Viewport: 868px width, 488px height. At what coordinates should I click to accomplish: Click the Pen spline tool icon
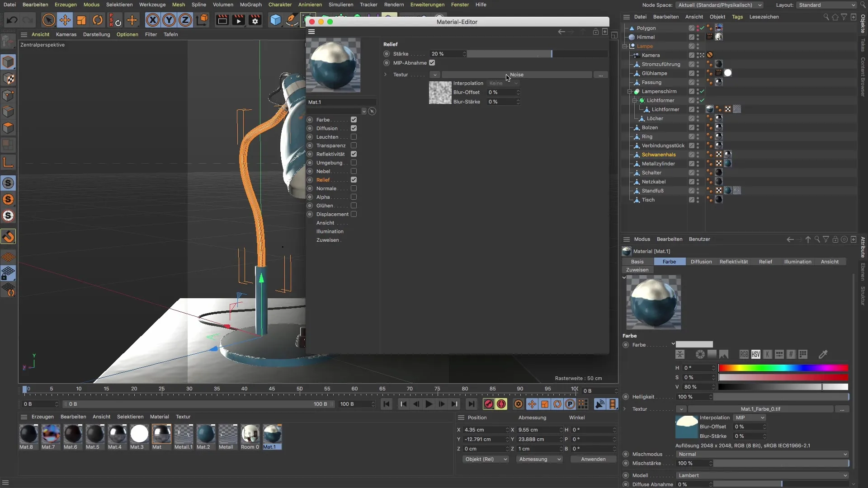coord(292,20)
